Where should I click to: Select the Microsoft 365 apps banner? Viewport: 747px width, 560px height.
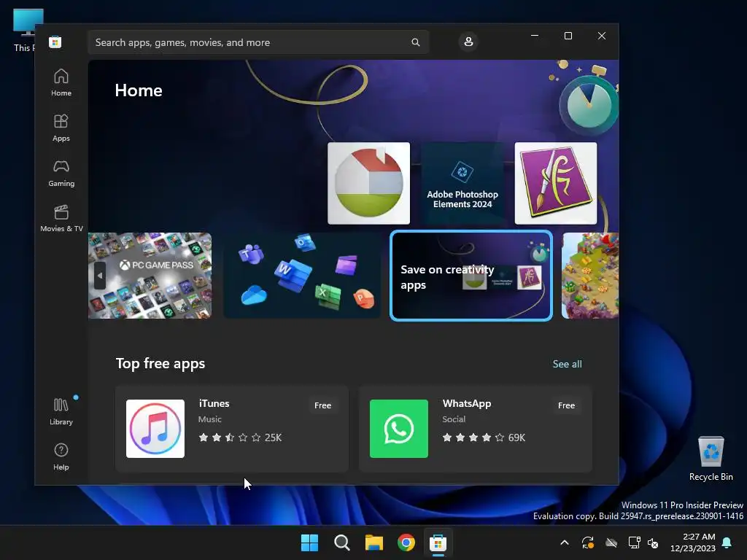pos(302,276)
